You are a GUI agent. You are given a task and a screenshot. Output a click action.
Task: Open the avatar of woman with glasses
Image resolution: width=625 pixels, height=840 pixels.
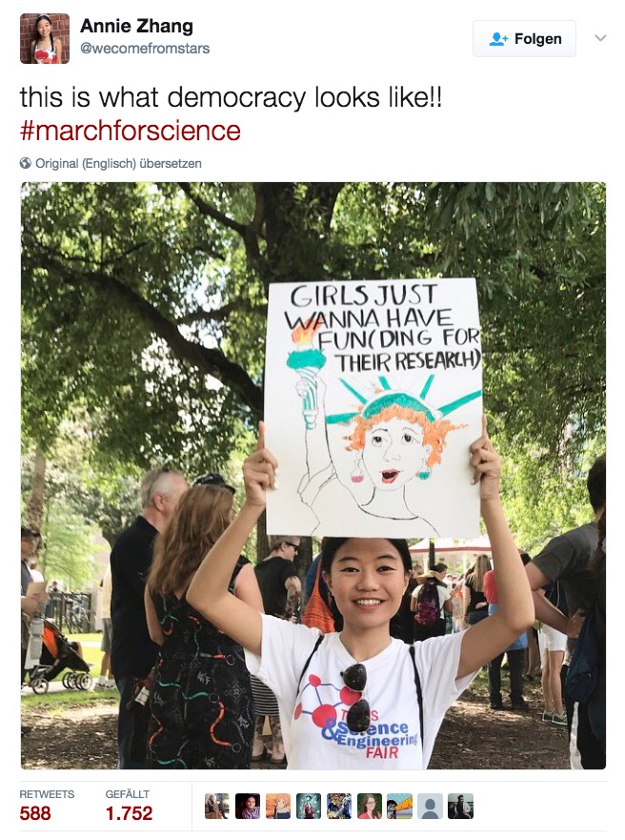[370, 807]
